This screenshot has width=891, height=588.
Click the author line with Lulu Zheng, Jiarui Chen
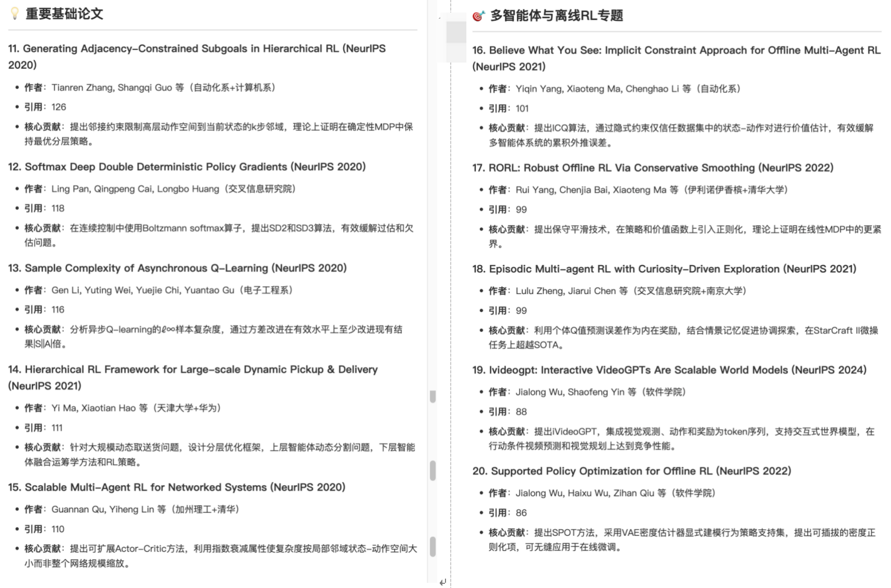pyautogui.click(x=618, y=291)
